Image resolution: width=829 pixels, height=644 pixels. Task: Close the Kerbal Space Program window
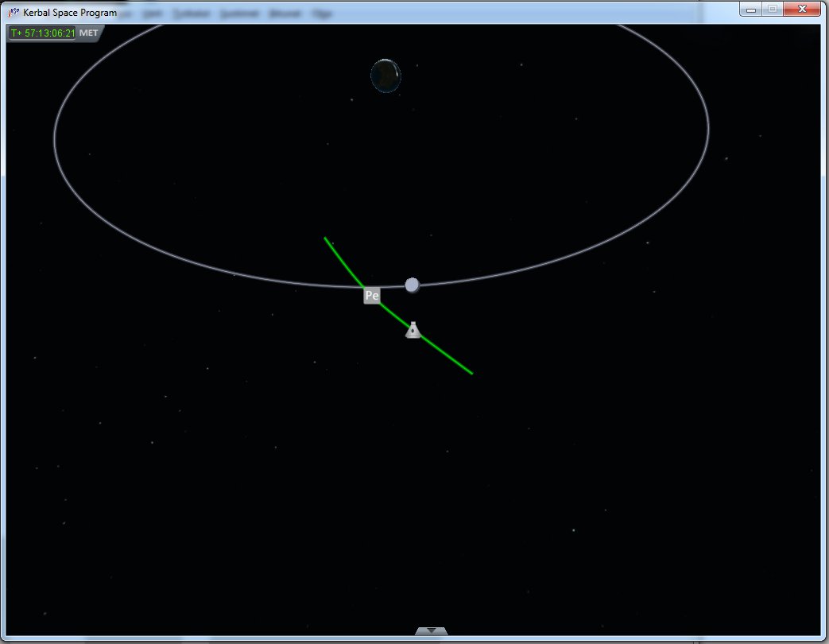click(802, 10)
